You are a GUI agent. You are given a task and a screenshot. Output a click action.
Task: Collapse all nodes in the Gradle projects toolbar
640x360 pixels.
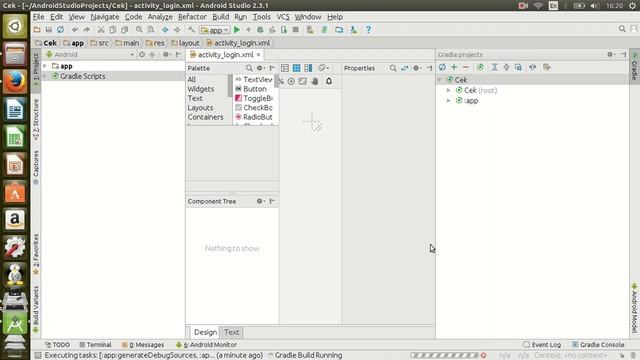click(506, 67)
